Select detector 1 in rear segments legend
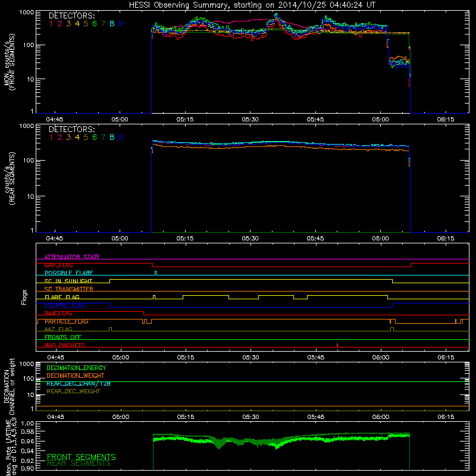Viewport: 476px width, 476px height. [x=51, y=137]
